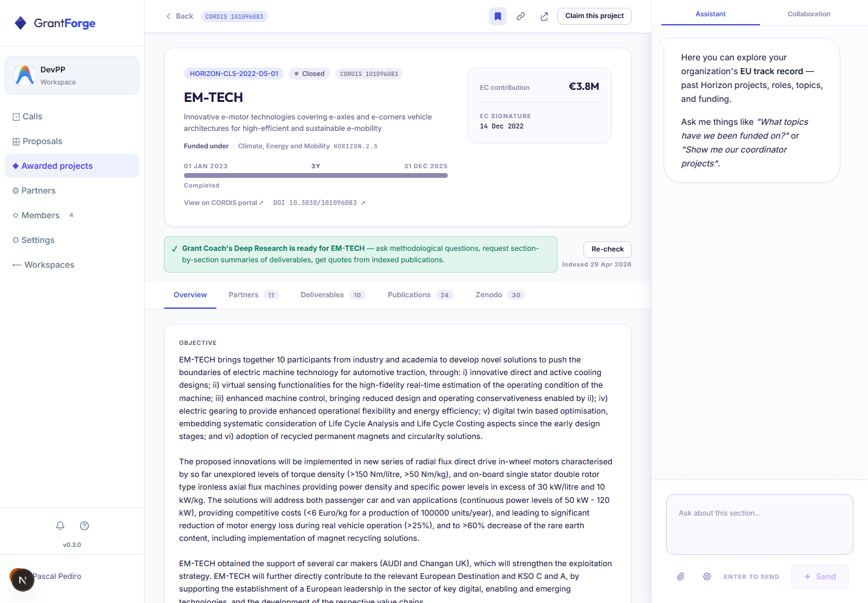Open the help question mark icon
This screenshot has height=603, width=868.
84,526
